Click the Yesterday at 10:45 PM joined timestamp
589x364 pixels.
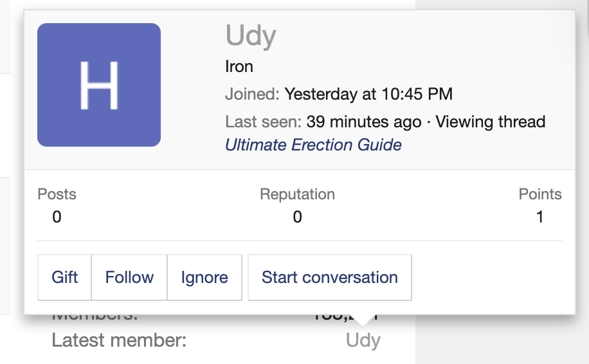tap(368, 95)
